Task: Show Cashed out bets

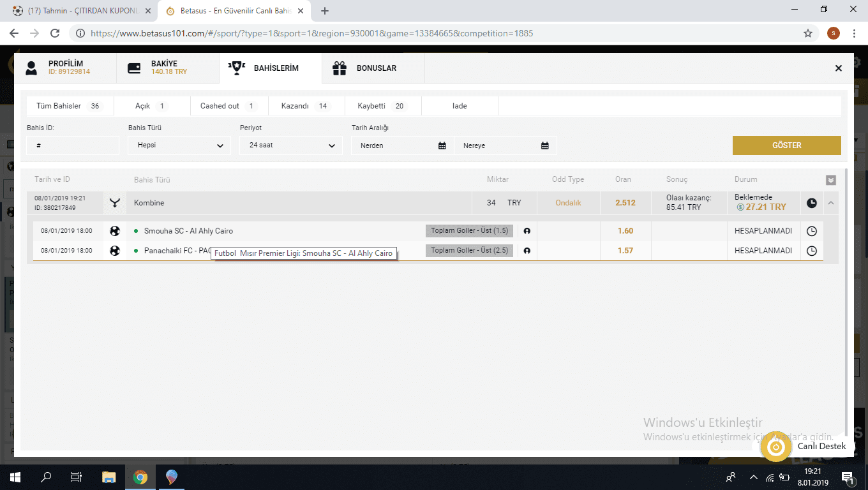Action: tap(229, 106)
